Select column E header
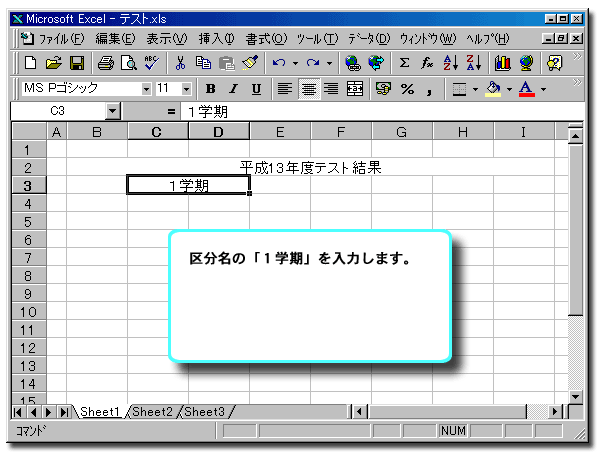 point(280,132)
